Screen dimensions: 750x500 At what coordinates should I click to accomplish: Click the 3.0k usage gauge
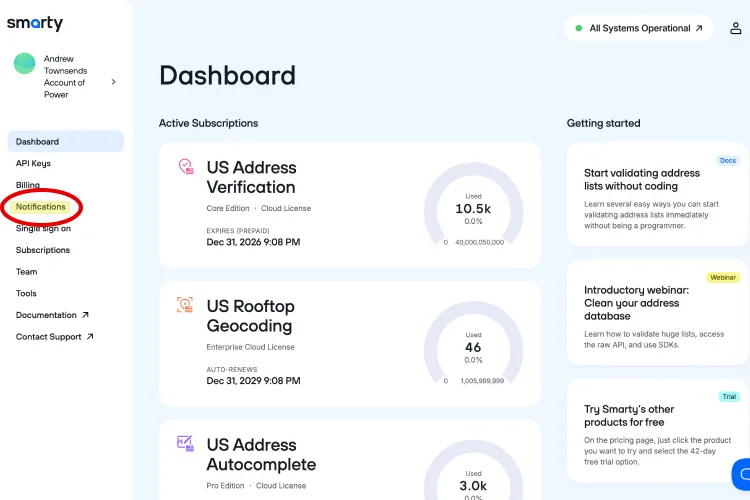[474, 471]
